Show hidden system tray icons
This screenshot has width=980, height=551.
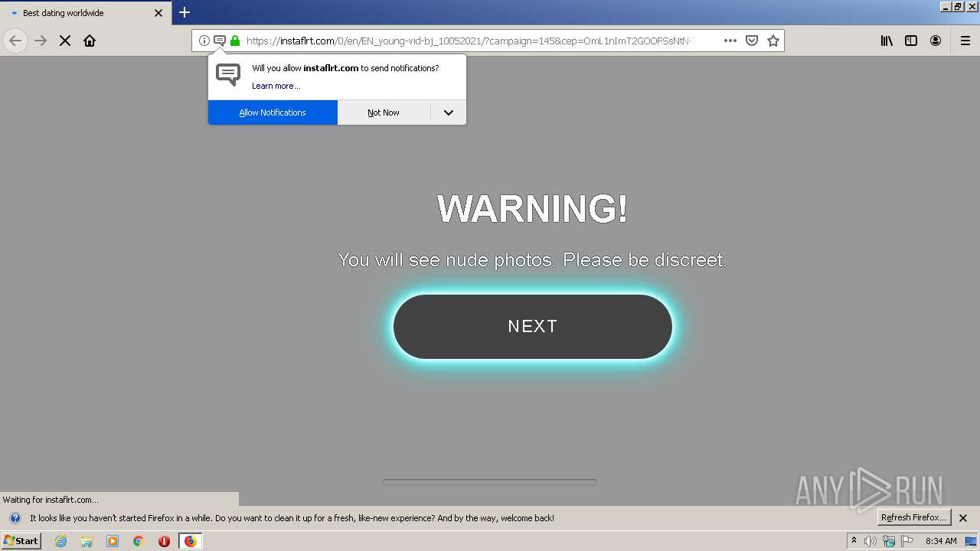(854, 540)
